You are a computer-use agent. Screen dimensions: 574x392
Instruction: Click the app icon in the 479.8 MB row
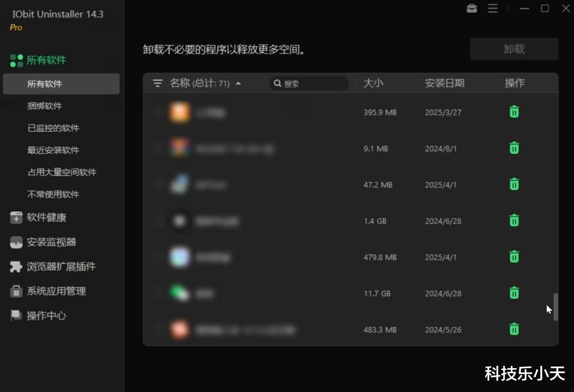179,257
